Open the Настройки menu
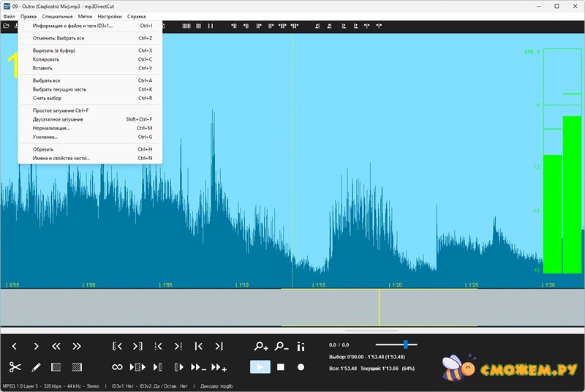The height and width of the screenshot is (392, 585). click(110, 16)
